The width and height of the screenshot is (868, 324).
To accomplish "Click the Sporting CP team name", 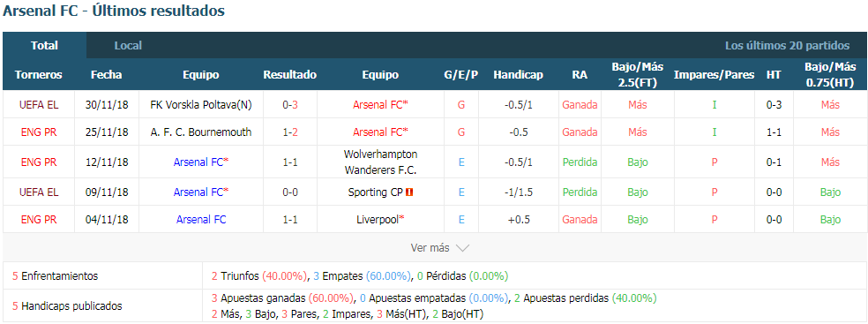I will (375, 192).
